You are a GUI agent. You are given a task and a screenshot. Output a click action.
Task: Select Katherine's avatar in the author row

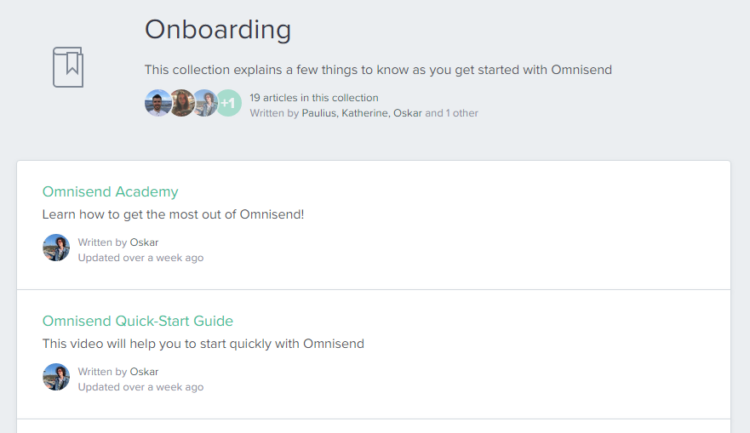tap(182, 103)
